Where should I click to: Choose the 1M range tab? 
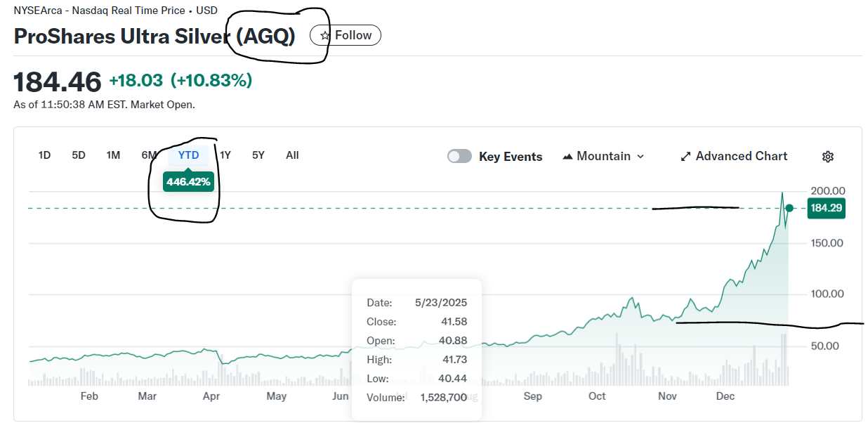pos(113,155)
